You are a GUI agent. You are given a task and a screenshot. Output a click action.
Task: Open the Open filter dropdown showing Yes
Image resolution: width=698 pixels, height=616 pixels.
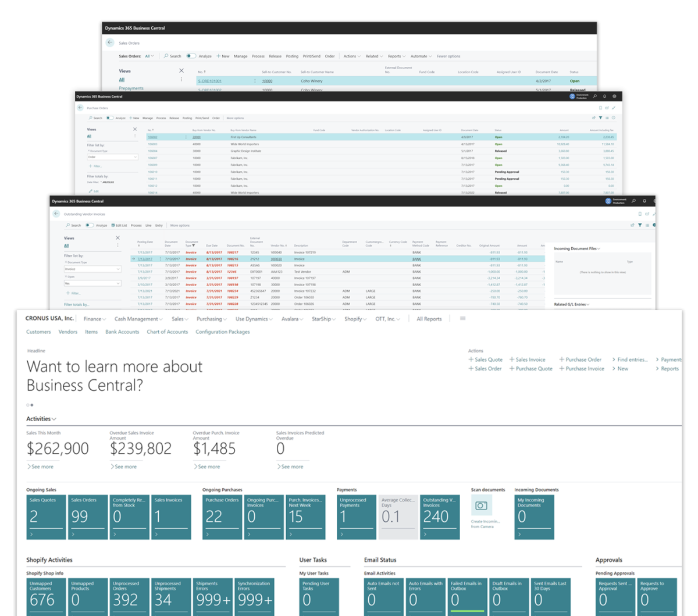92,283
